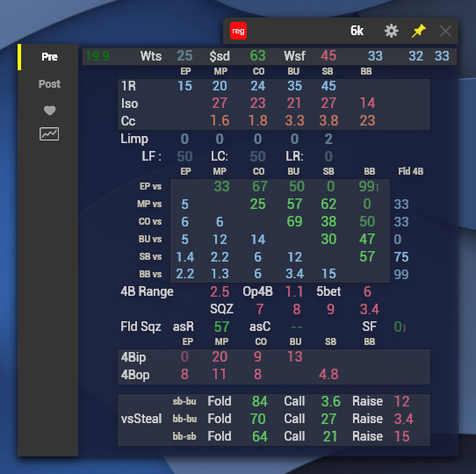Screen dimensions: 476x474
Task: Click 4Bop SB value 4.8
Action: tap(328, 375)
